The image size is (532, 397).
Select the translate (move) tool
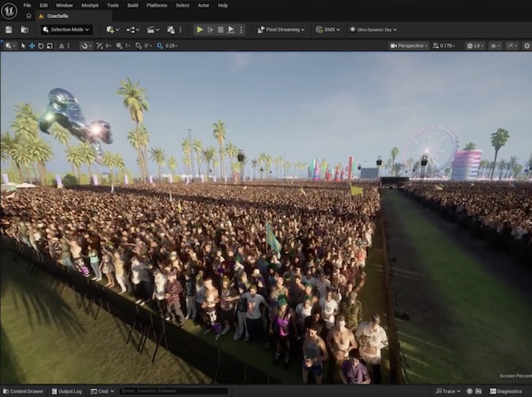(32, 45)
